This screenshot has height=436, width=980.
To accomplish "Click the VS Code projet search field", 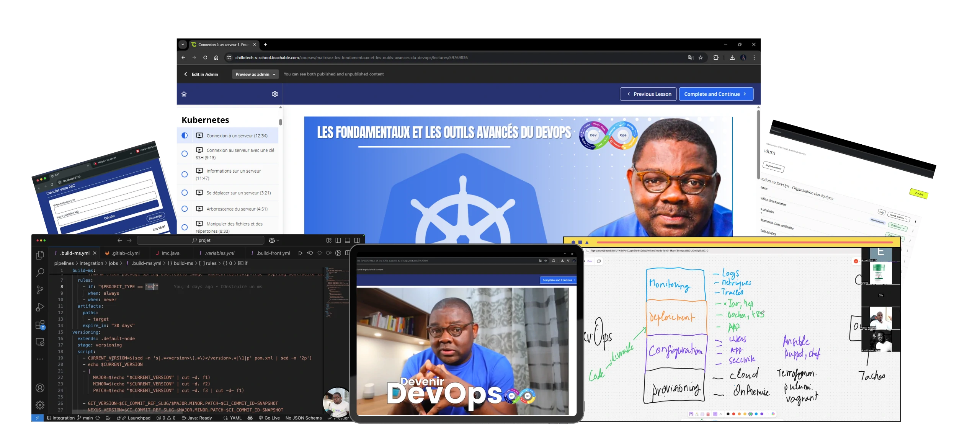I will click(201, 240).
